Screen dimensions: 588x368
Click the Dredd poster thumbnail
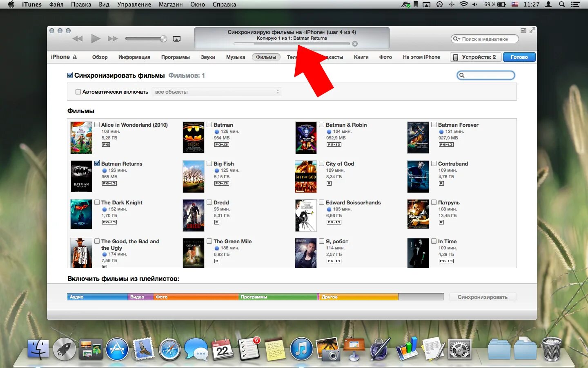tap(194, 215)
